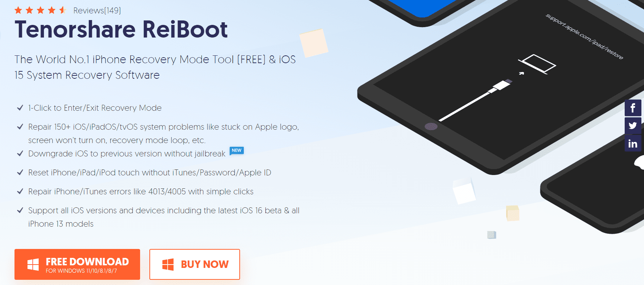
Task: Click the support.apple.com/ipad/restore text on tablet
Action: [585, 36]
